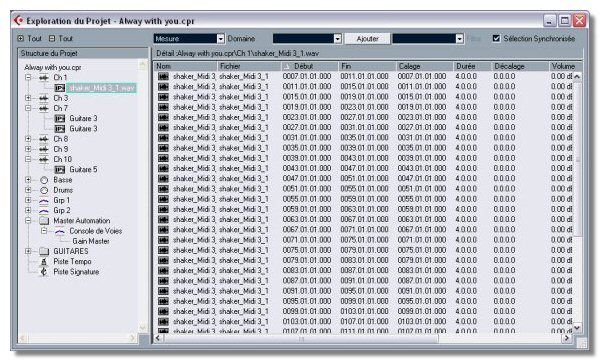The width and height of the screenshot is (600, 361).
Task: Expand the Grp 2 tree node
Action: coord(28,211)
